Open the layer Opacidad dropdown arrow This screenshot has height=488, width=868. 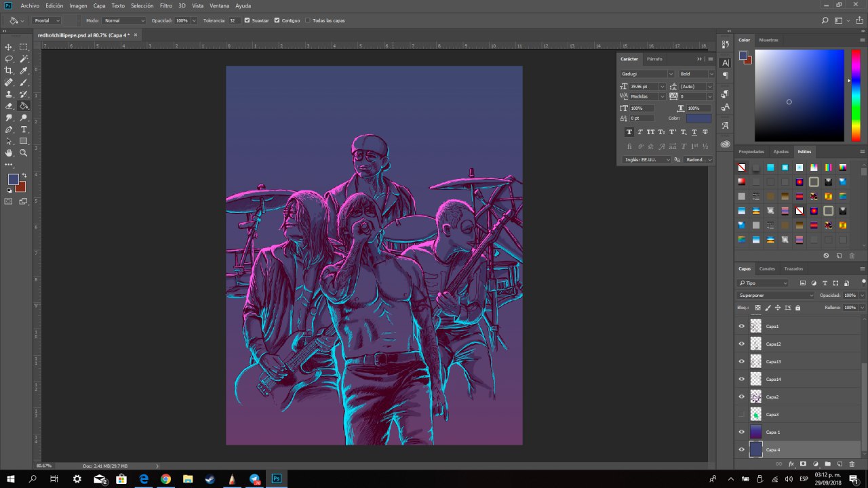[862, 296]
